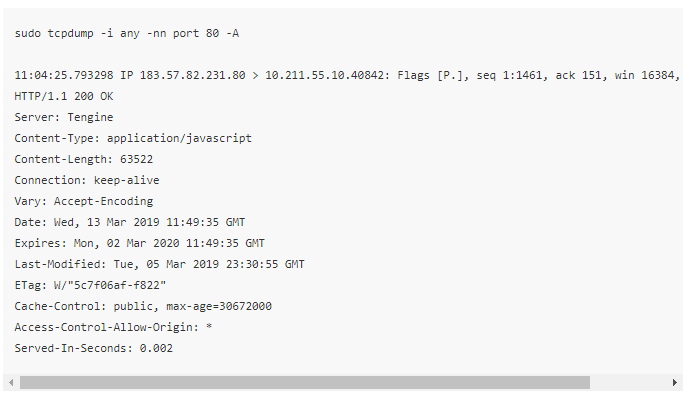Click the Content-Type application/javascript line
The image size is (685, 394).
point(133,138)
